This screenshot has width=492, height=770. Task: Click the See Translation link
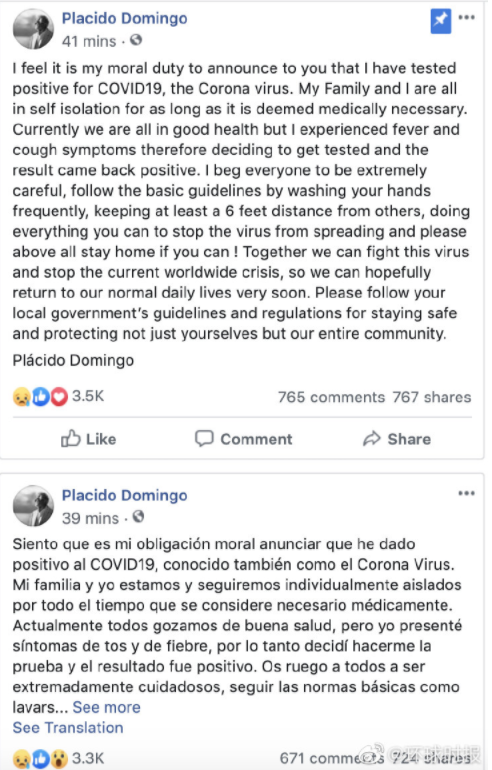[x=68, y=727]
